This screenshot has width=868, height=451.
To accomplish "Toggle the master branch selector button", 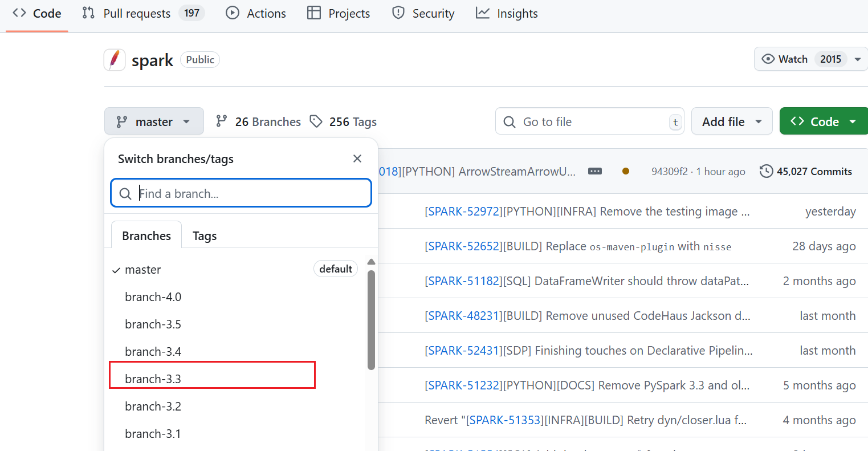I will click(154, 121).
